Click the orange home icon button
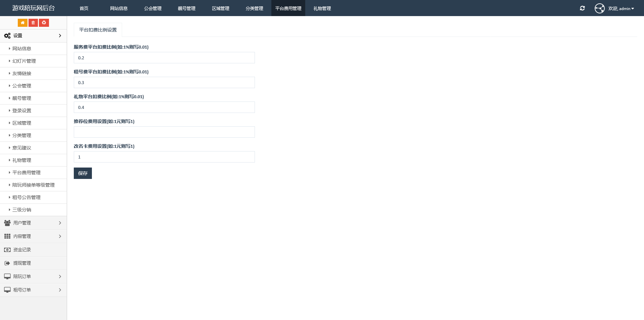This screenshot has height=320, width=644. coord(22,23)
